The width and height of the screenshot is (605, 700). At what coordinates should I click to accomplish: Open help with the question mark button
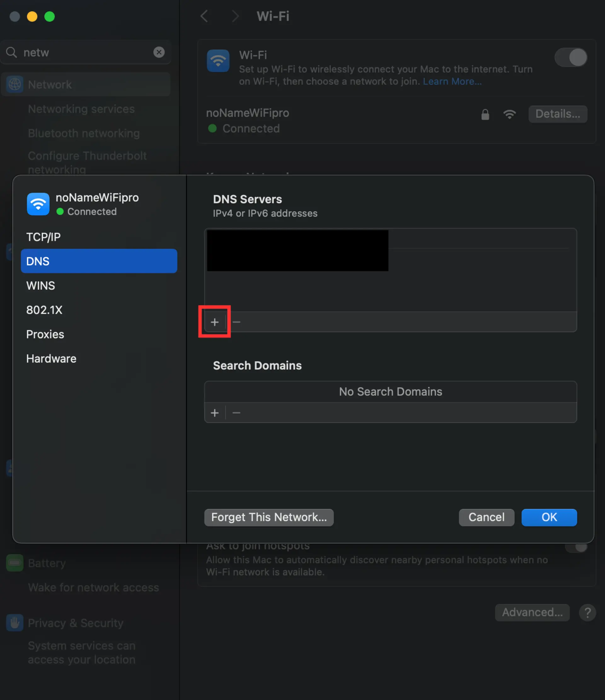(587, 612)
